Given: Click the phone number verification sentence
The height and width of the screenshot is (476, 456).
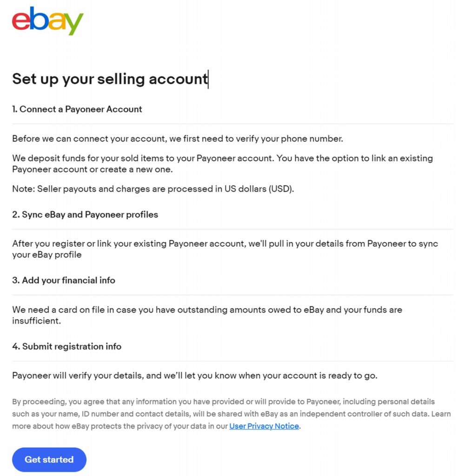Looking at the screenshot, I should pos(178,139).
